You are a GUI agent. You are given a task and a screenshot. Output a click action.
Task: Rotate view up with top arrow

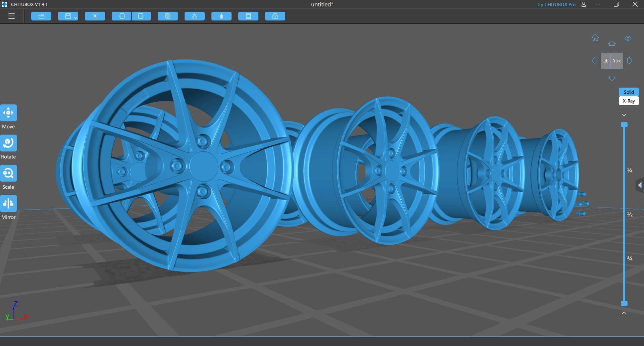pyautogui.click(x=612, y=43)
